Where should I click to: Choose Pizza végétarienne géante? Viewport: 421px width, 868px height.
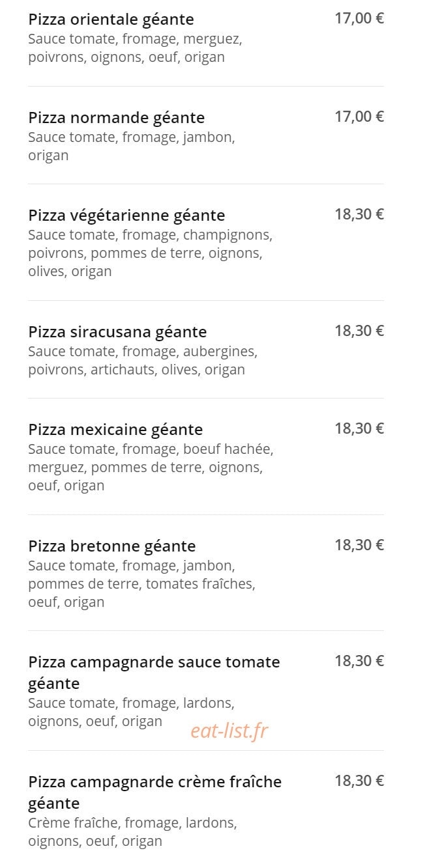(x=126, y=216)
